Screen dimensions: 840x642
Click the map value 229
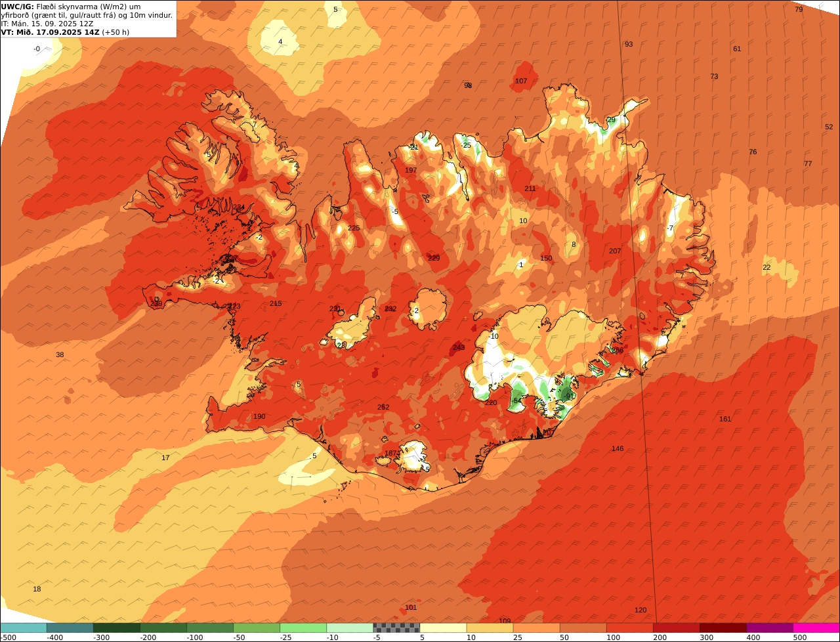pyautogui.click(x=434, y=259)
